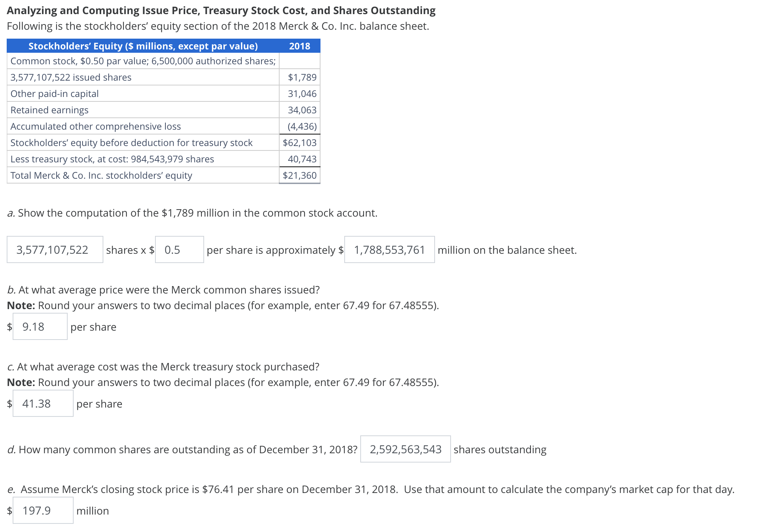The image size is (783, 532).
Task: Click the 40,743 treasury stock value
Action: tap(302, 159)
